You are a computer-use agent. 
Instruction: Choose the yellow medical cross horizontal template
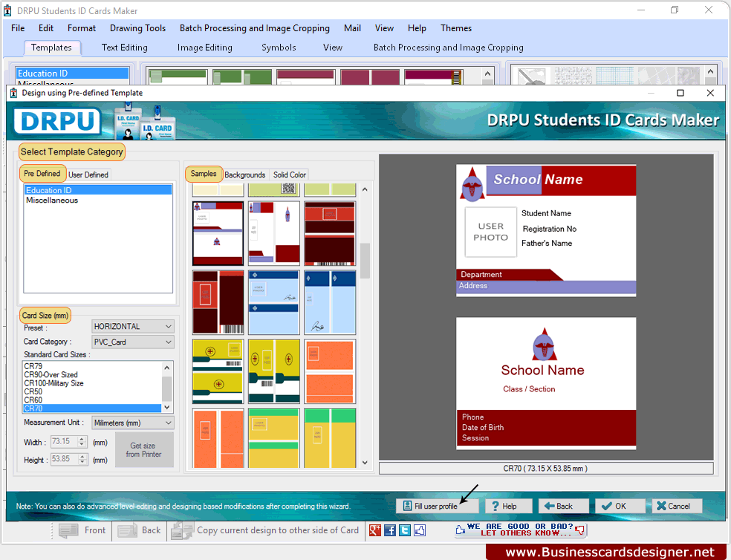(218, 371)
